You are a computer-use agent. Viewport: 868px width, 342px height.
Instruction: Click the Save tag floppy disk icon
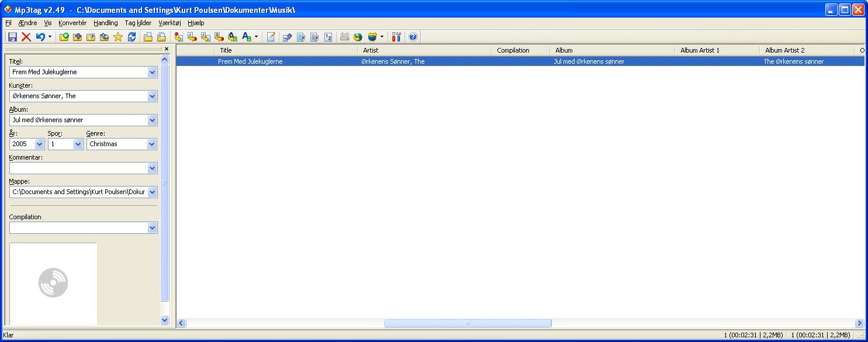coord(12,37)
